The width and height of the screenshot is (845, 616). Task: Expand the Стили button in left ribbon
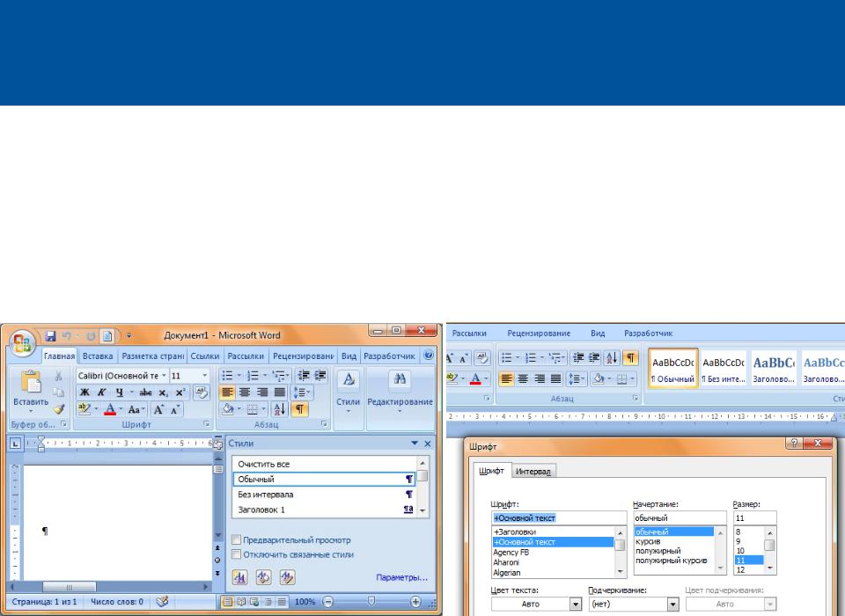point(349,399)
